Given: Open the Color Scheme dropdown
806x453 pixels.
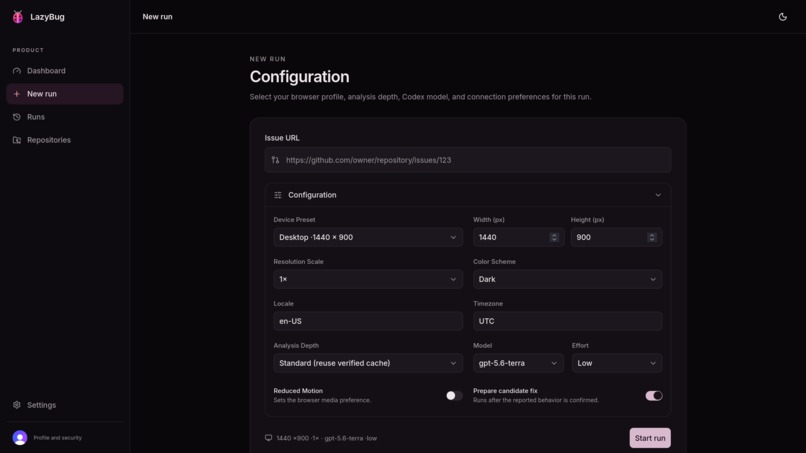Looking at the screenshot, I should tap(567, 279).
